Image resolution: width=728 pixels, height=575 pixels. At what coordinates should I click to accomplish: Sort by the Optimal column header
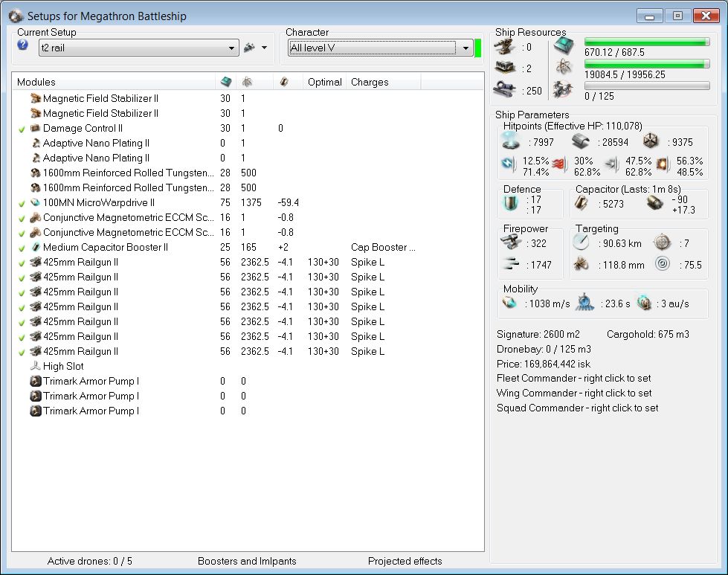(x=324, y=82)
